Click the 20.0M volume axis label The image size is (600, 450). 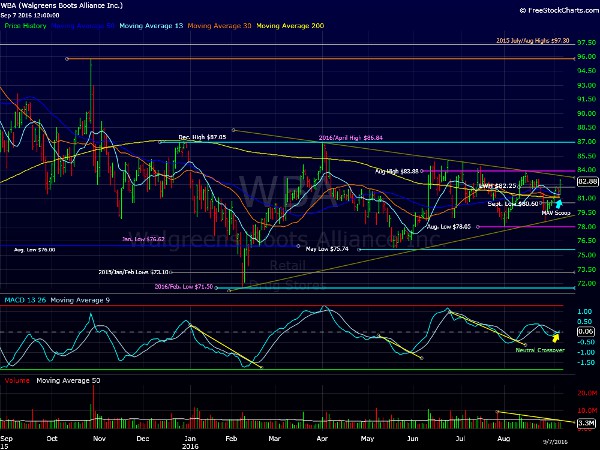click(587, 393)
